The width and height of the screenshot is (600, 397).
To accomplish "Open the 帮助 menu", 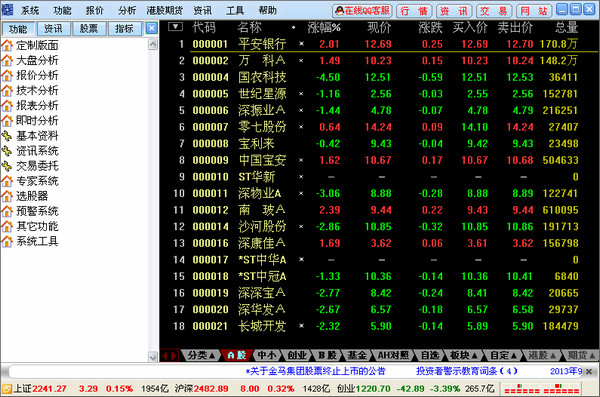I will pyautogui.click(x=267, y=10).
